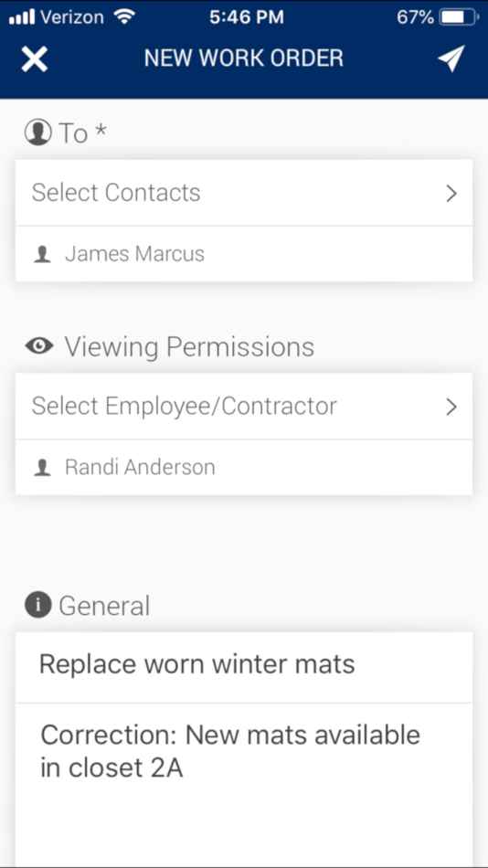Image resolution: width=488 pixels, height=868 pixels.
Task: Tap the General section label
Action: [x=104, y=605]
